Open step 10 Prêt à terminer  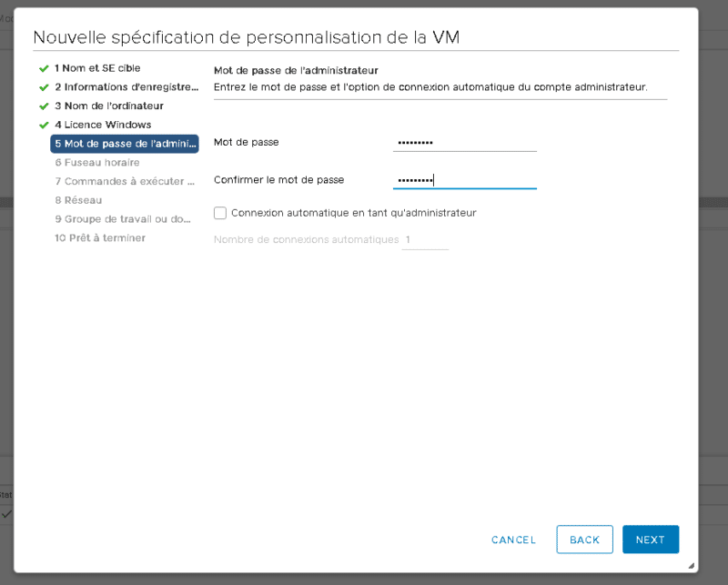(x=99, y=237)
